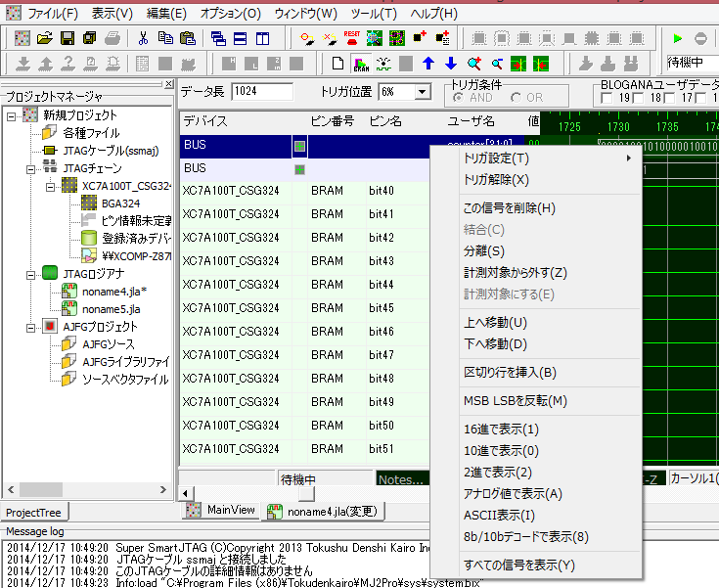Click the blue down arrow icon
The width and height of the screenshot is (719, 588).
[x=450, y=64]
